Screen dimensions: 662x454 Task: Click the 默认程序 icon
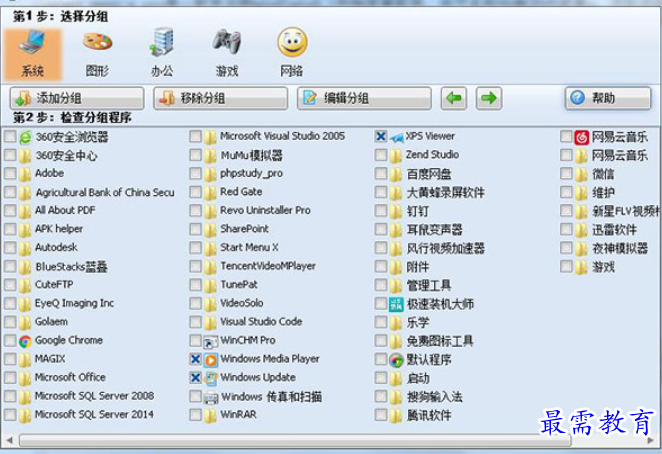pos(396,360)
